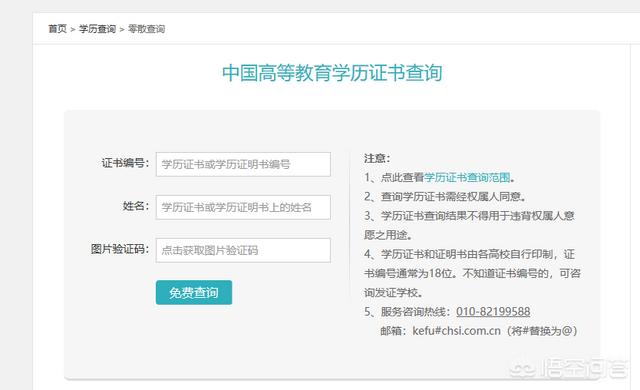Image resolution: width=640 pixels, height=390 pixels.
Task: Click the kefu#chsi.com.cn email text
Action: [x=456, y=331]
